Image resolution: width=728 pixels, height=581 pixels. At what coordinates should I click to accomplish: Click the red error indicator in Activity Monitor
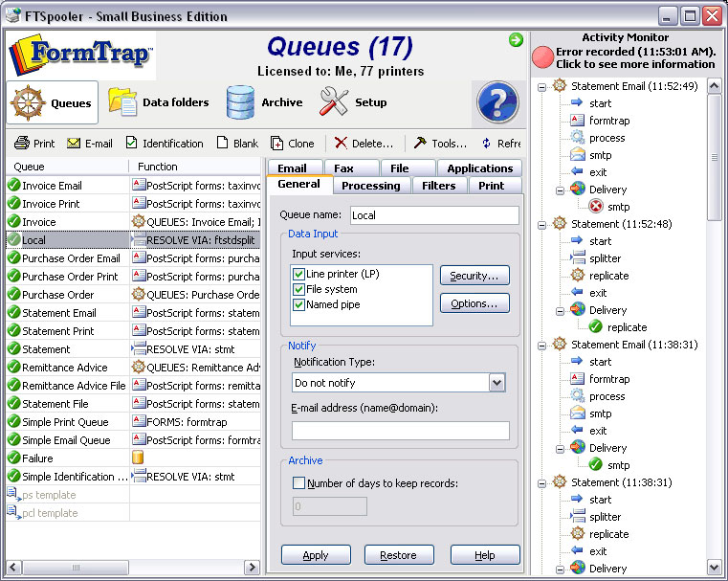542,57
